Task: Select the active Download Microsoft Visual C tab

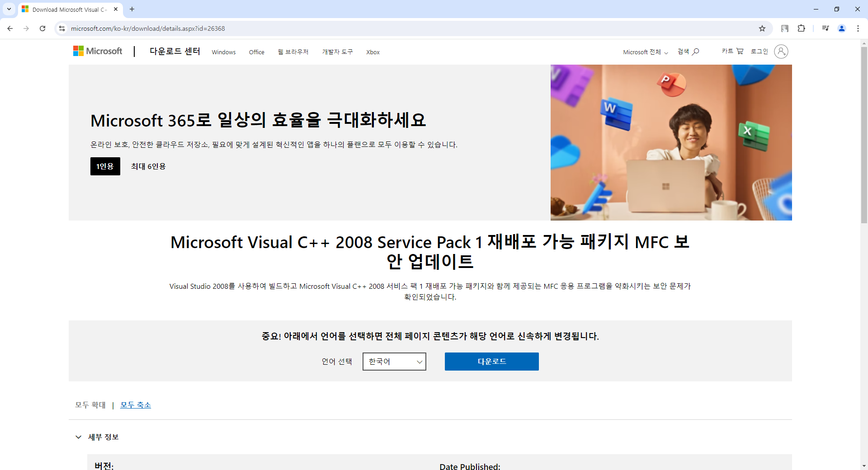Action: (70, 9)
